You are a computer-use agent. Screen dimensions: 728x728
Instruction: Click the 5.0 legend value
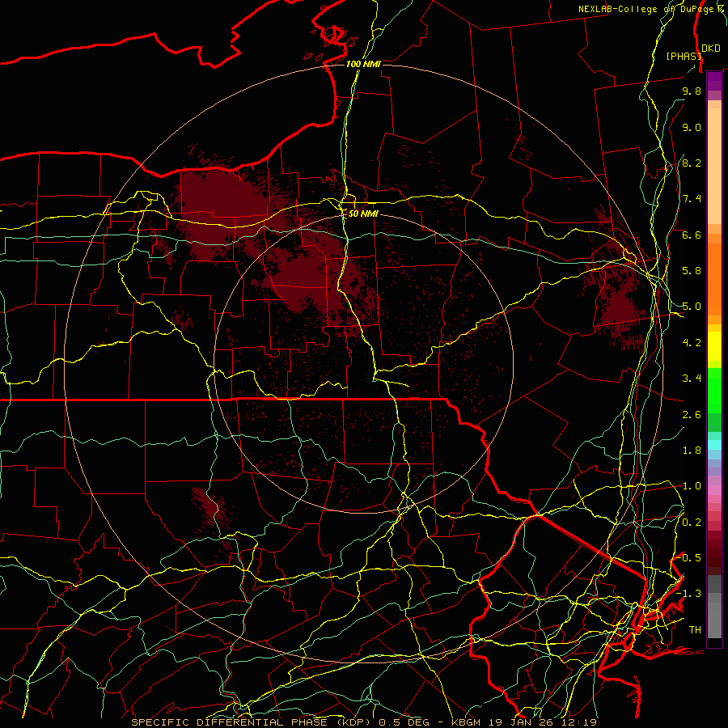(692, 307)
